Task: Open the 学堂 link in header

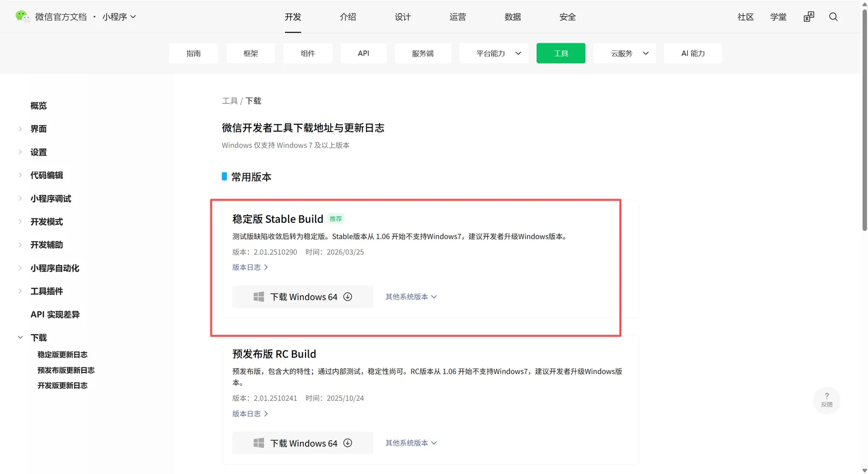Action: tap(778, 17)
